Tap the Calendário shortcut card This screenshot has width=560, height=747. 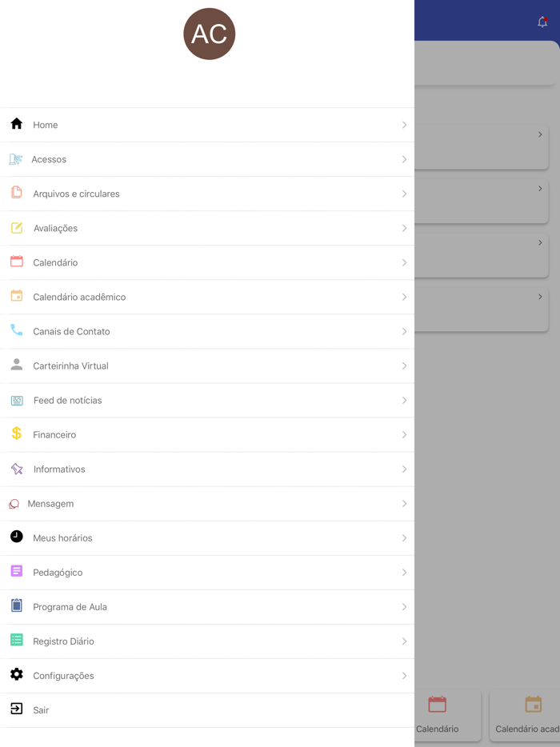(x=438, y=715)
